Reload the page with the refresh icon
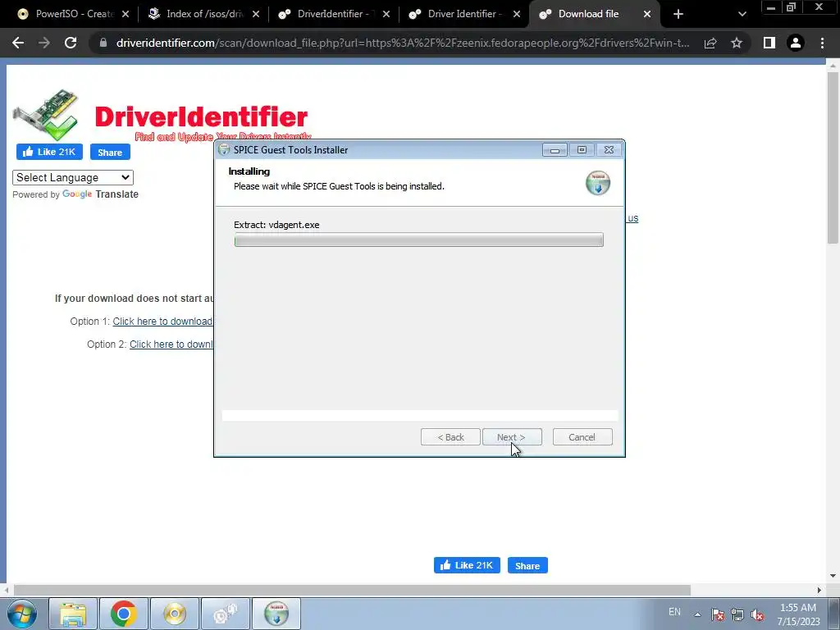The width and height of the screenshot is (840, 630). click(x=71, y=43)
